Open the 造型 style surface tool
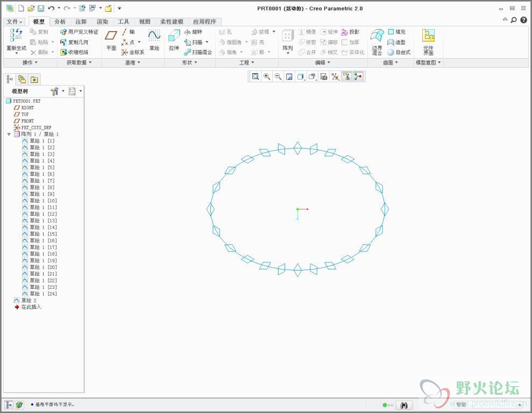 pos(396,42)
